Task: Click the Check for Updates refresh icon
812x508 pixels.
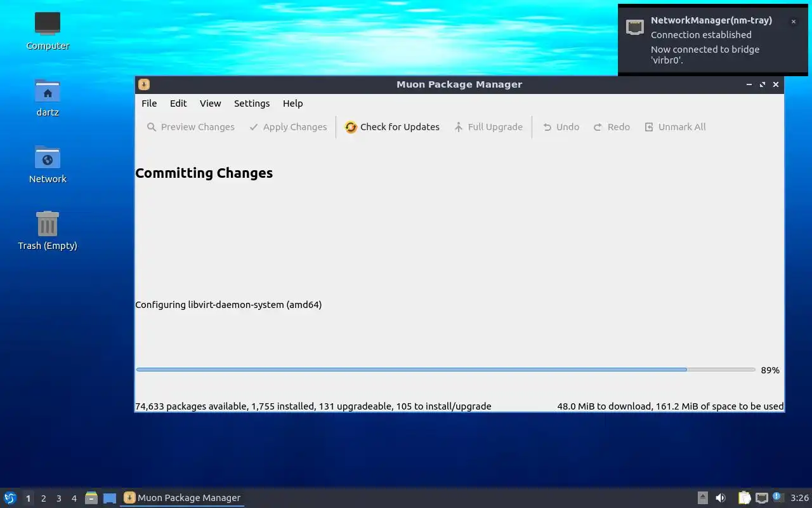Action: click(351, 127)
